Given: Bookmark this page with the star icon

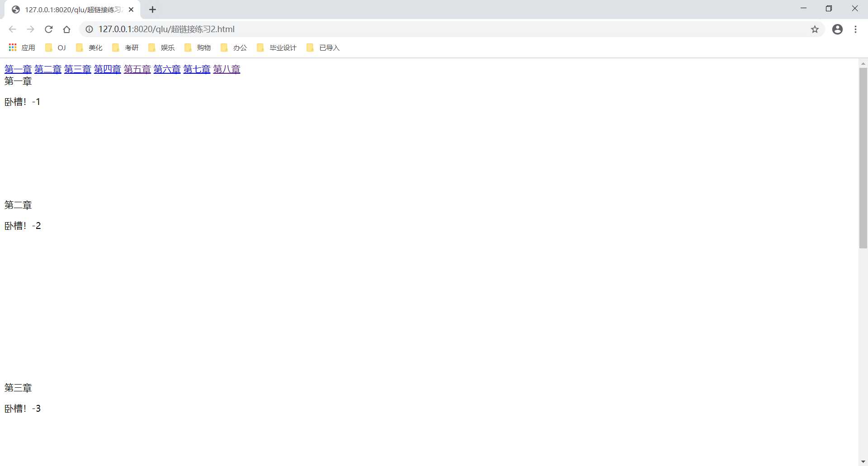Looking at the screenshot, I should (815, 29).
